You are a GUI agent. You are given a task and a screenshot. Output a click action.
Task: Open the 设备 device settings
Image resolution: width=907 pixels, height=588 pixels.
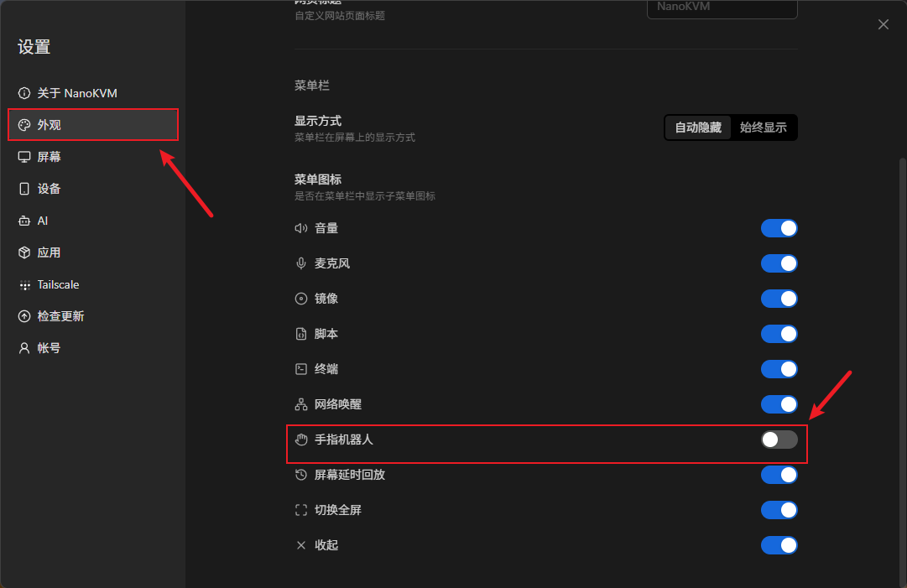[92, 189]
